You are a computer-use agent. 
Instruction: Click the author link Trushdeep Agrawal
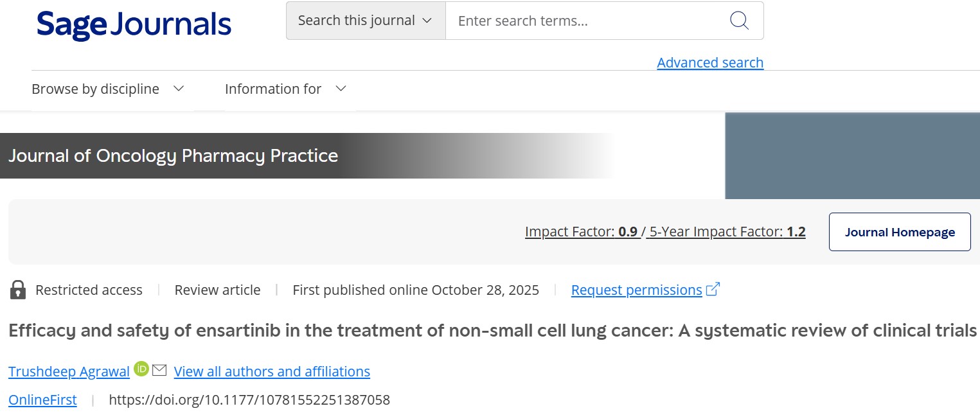click(x=68, y=371)
